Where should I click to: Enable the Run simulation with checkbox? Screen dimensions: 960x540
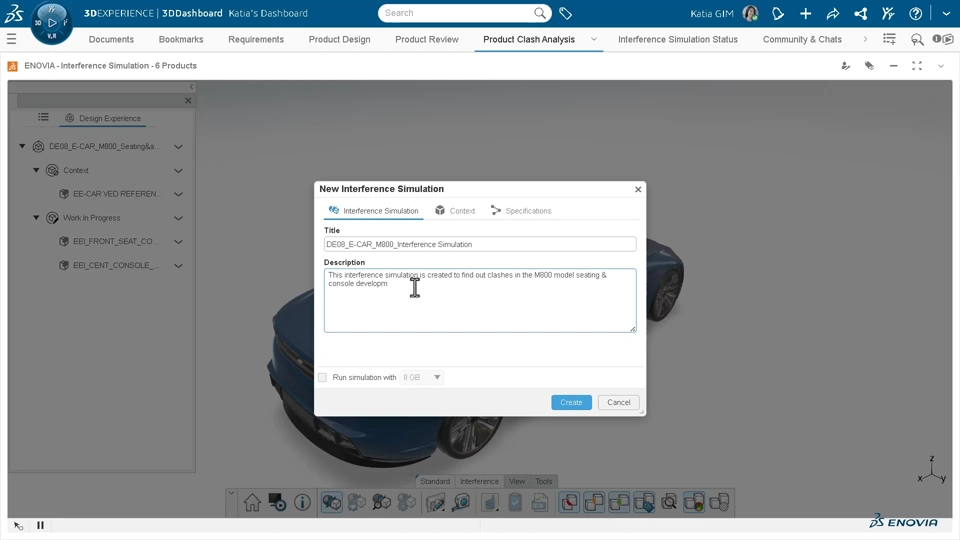pyautogui.click(x=322, y=377)
